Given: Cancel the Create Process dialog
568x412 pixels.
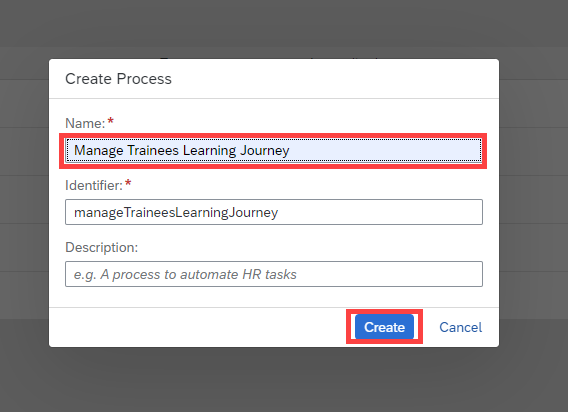Looking at the screenshot, I should (x=460, y=327).
